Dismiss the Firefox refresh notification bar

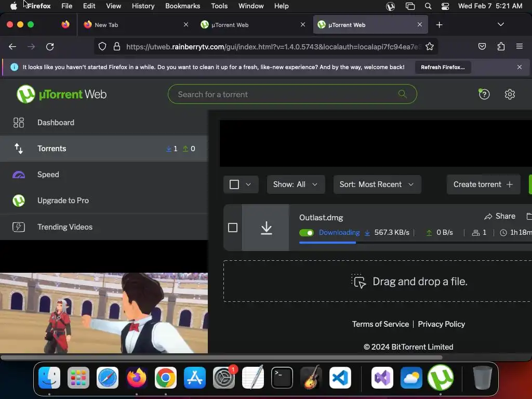[x=519, y=67]
